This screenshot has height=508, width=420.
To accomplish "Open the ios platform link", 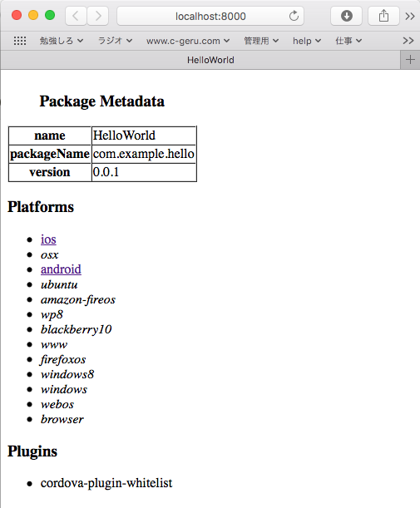I will pyautogui.click(x=48, y=239).
